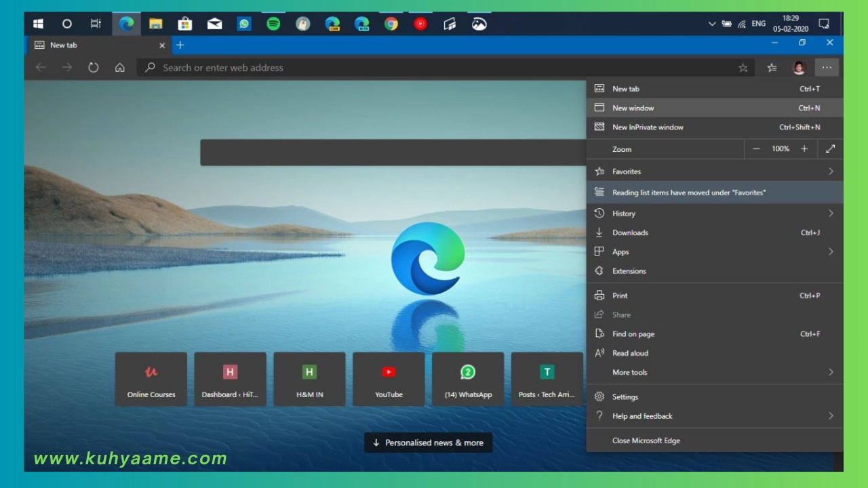Viewport: 868px width, 488px height.
Task: Open the user profile avatar
Action: (x=800, y=68)
